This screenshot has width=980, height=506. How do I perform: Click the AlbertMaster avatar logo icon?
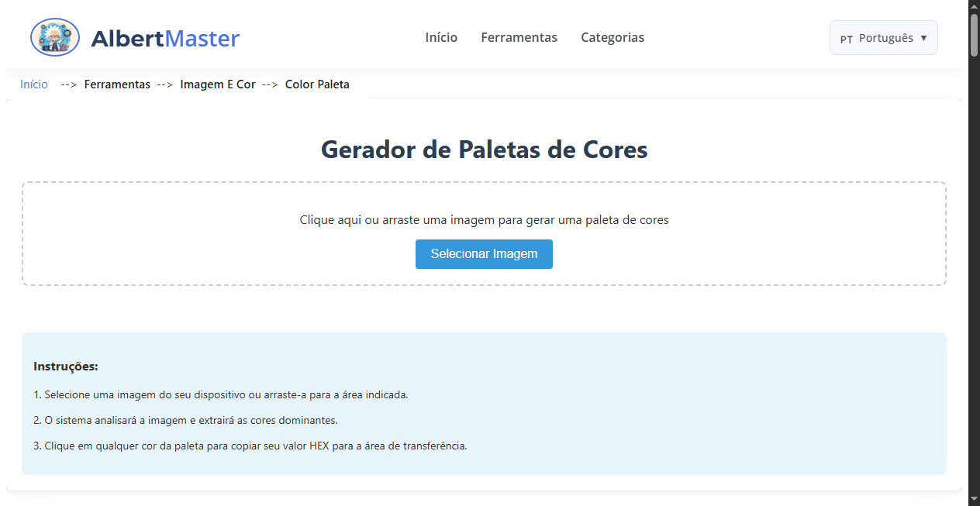pos(54,36)
